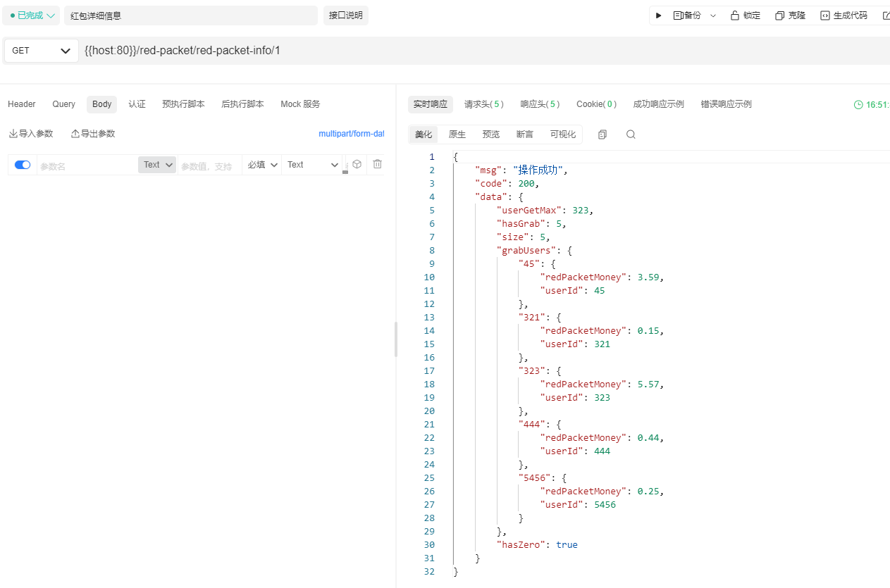
Task: Select the 原生 raw view mode
Action: 457,135
